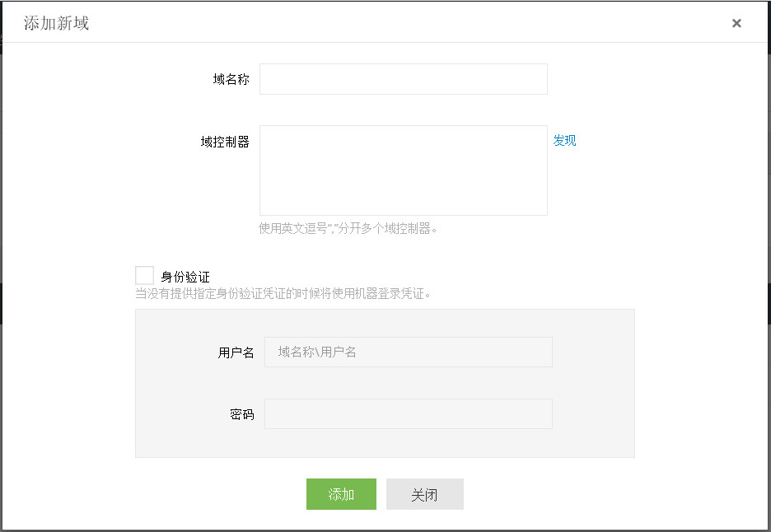Click the comma-separator hint below 域控制器
This screenshot has height=532, width=771.
click(348, 228)
